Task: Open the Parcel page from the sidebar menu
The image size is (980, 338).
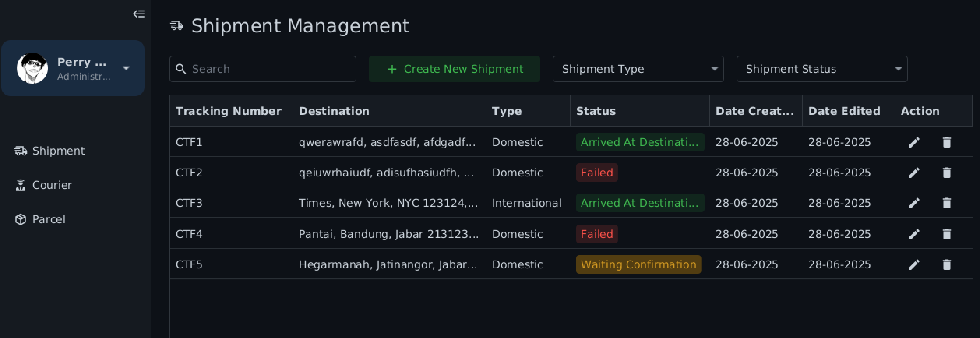Action: coord(49,219)
